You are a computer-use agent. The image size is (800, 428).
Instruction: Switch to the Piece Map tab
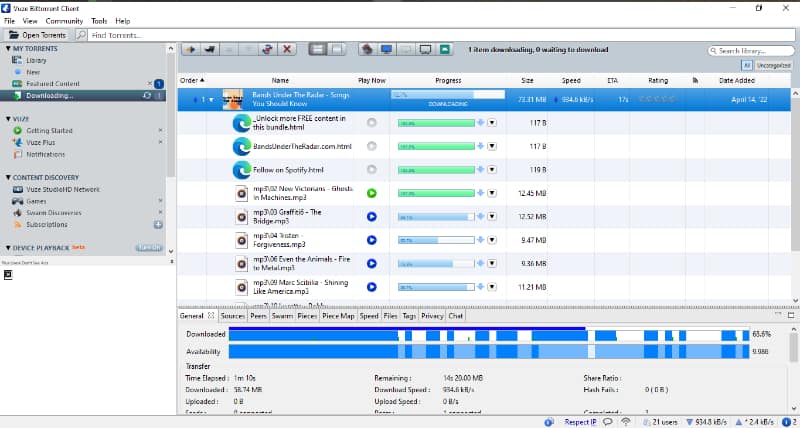[x=338, y=316]
